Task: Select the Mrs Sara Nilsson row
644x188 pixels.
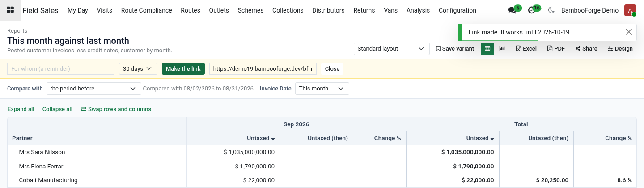Action: tap(322, 152)
